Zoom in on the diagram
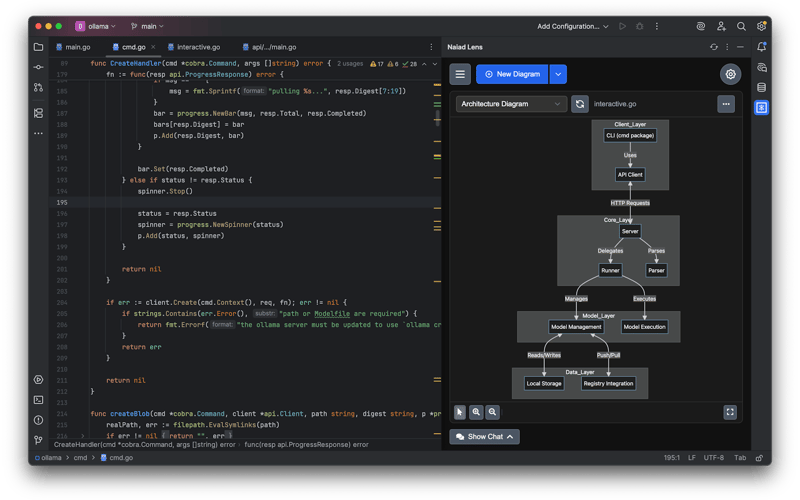The width and height of the screenshot is (800, 500). coord(476,412)
